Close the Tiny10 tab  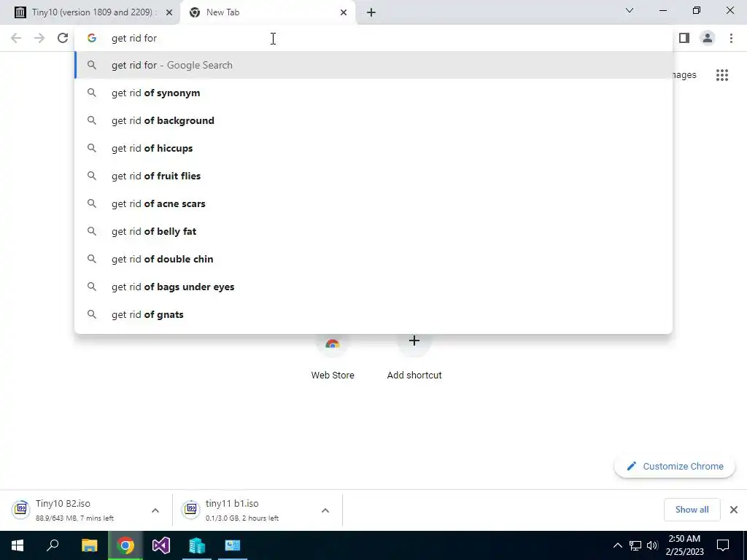(169, 12)
